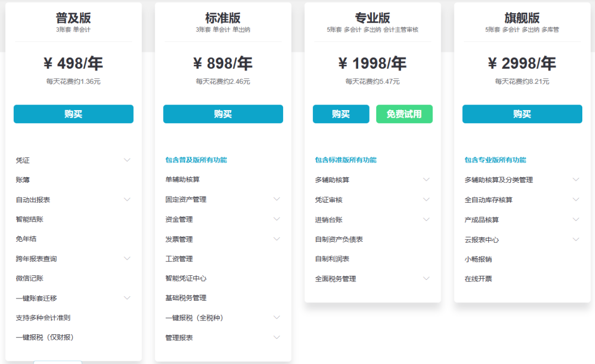Click the 智能结账 feature row
The image size is (595, 364).
[x=30, y=219]
